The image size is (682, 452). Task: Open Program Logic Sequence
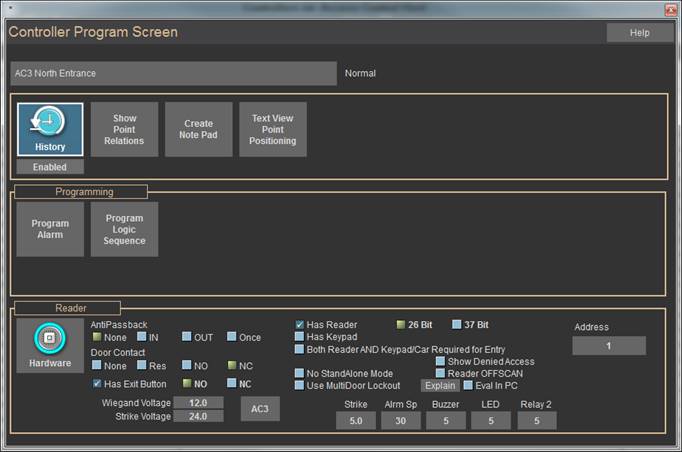[x=124, y=229]
